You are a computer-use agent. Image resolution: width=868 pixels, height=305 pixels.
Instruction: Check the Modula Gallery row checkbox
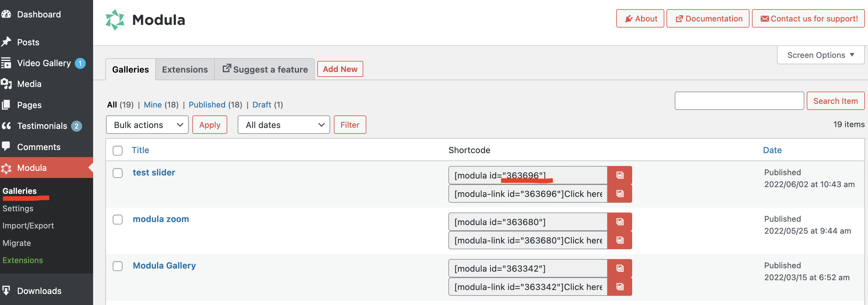pos(118,266)
